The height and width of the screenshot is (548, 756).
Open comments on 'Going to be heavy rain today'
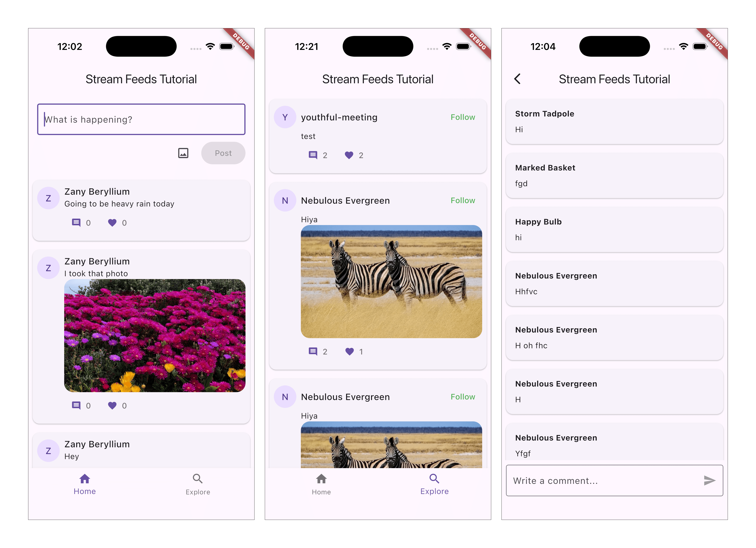click(76, 223)
